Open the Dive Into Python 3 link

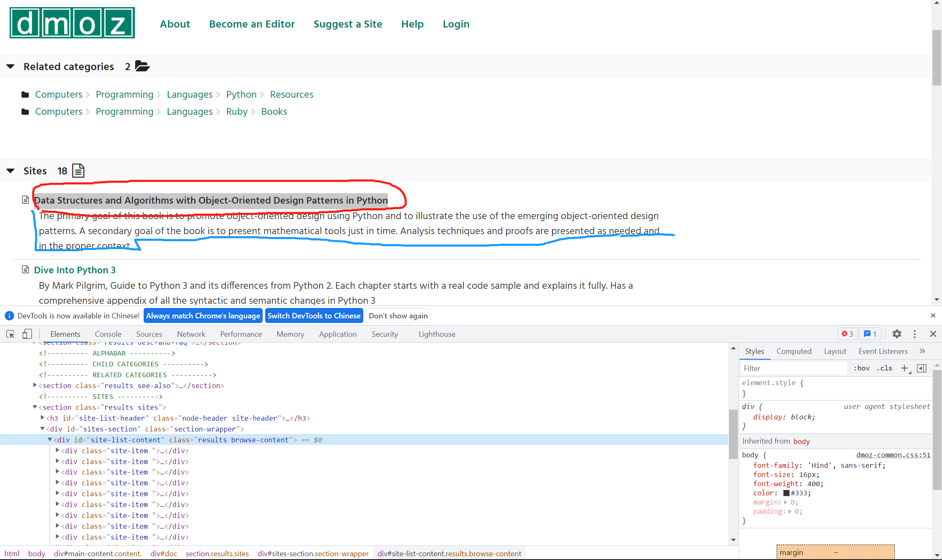[x=75, y=270]
